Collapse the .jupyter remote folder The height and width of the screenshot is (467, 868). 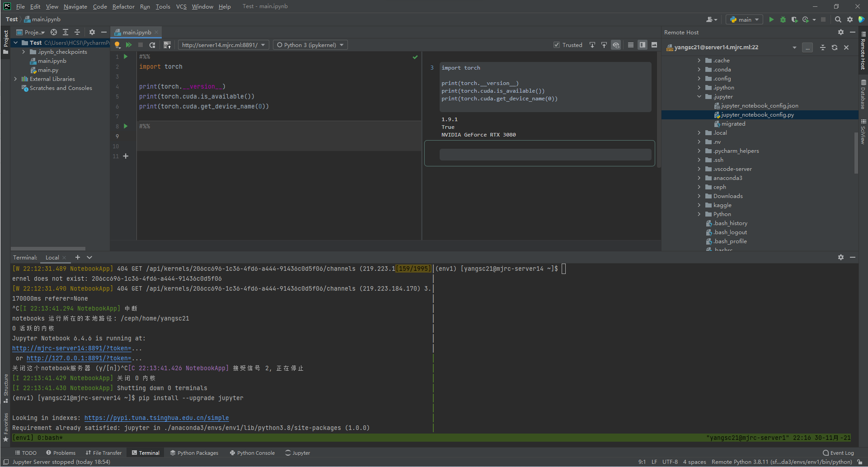tap(699, 97)
